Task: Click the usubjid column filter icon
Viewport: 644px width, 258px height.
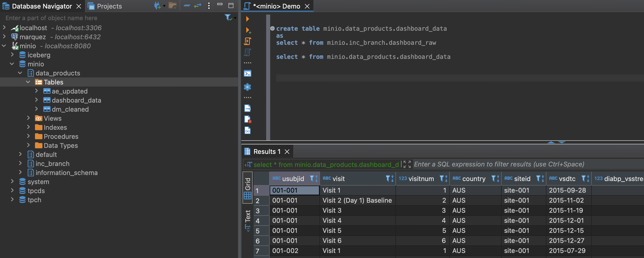Action: click(312, 179)
